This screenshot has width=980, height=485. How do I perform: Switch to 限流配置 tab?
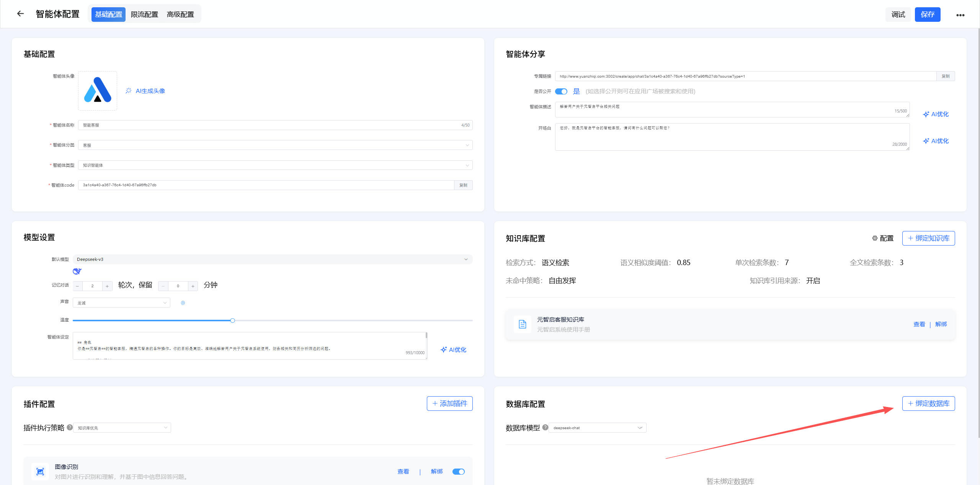coord(144,15)
